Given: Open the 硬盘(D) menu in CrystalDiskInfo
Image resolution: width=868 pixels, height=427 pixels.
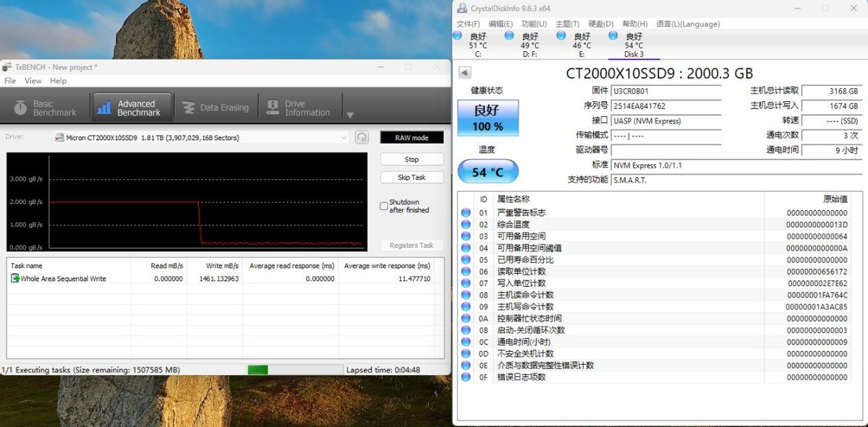Looking at the screenshot, I should [x=600, y=24].
